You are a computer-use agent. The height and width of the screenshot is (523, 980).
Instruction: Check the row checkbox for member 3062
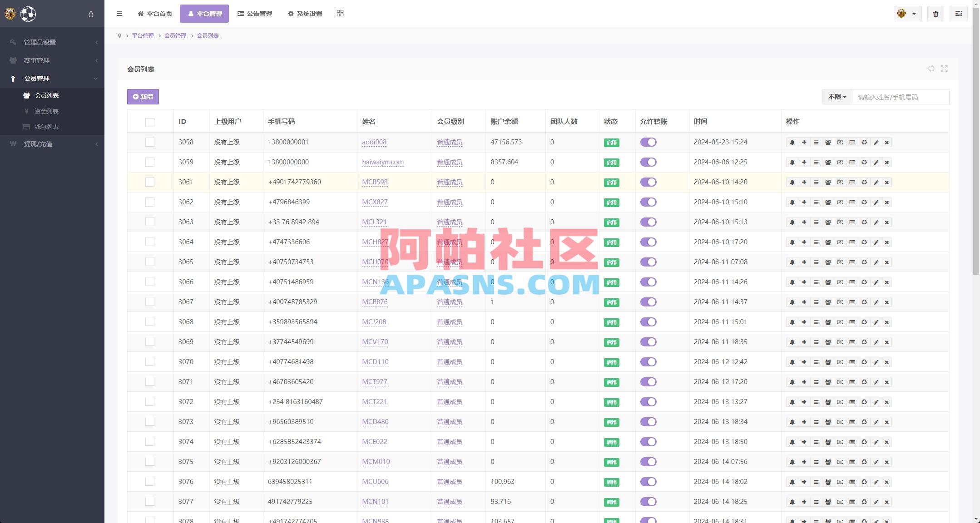coord(150,202)
